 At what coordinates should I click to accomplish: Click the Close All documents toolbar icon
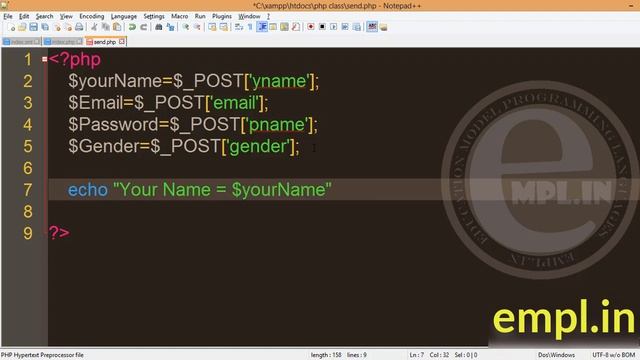68,27
